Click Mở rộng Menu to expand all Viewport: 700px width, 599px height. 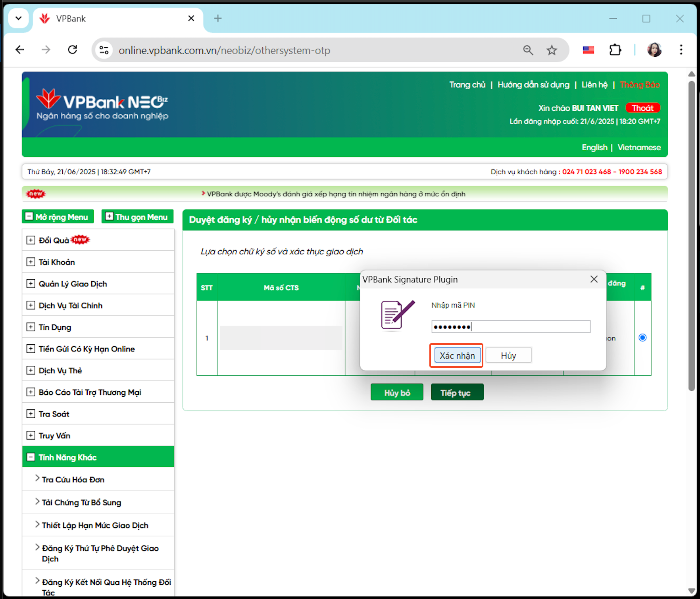58,217
